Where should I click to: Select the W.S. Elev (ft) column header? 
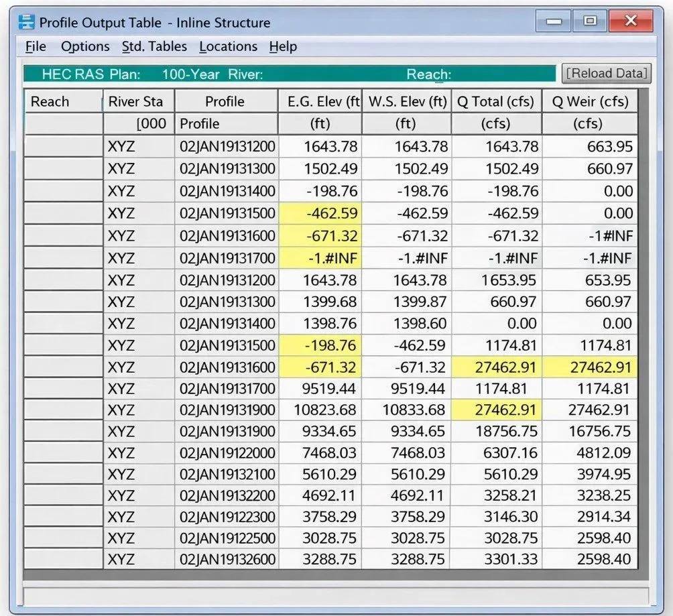407,102
